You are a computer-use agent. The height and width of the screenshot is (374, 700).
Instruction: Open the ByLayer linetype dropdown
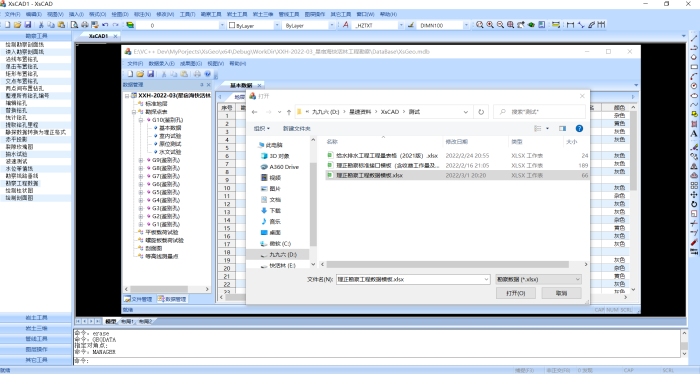click(x=332, y=25)
